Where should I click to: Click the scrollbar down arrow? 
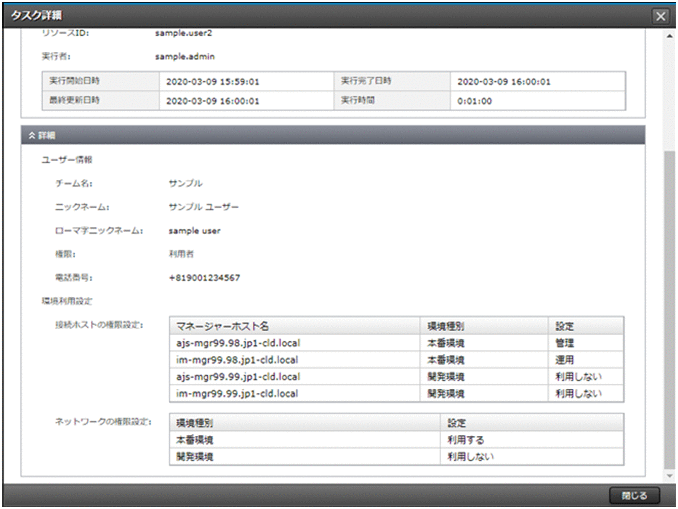pyautogui.click(x=669, y=472)
